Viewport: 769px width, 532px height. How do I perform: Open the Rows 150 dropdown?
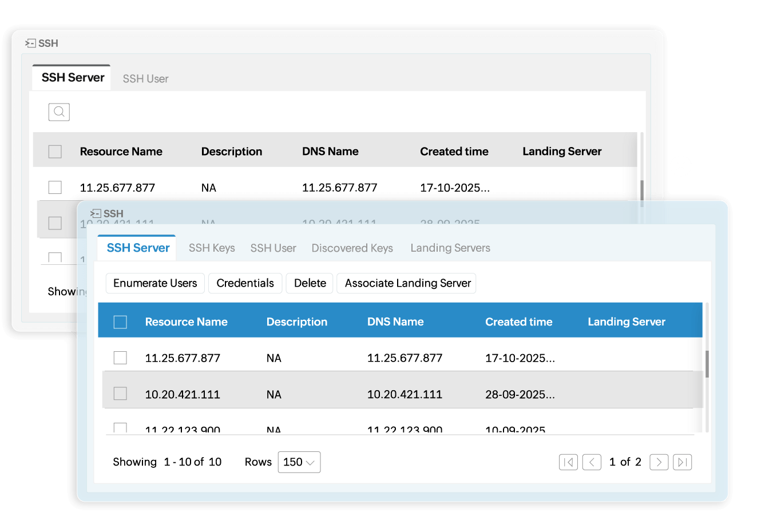tap(299, 462)
